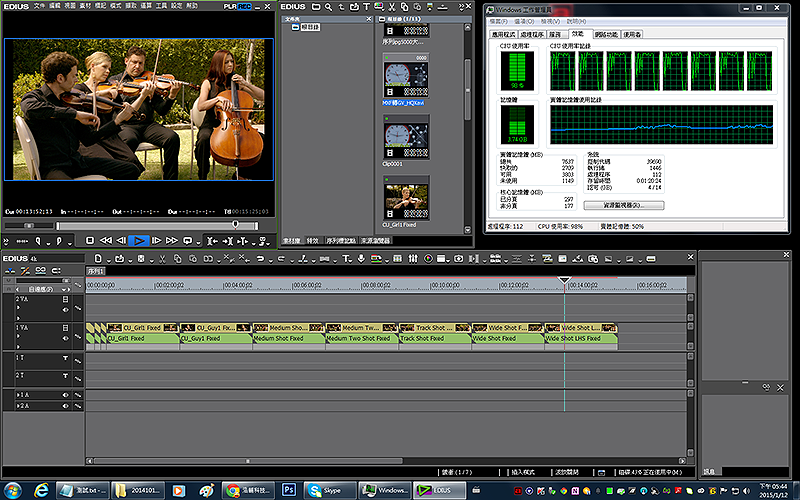Click the Set In point icon
800x500 pixels.
(38, 241)
